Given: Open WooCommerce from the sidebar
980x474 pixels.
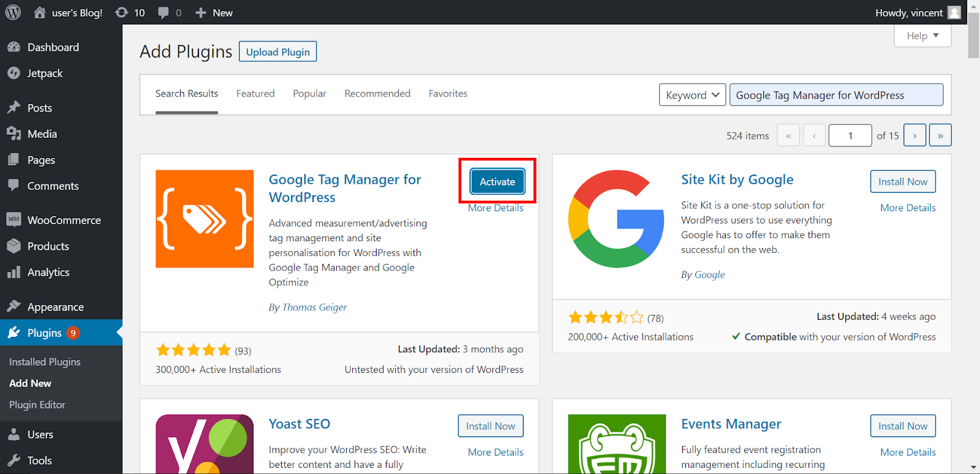Looking at the screenshot, I should coord(64,220).
